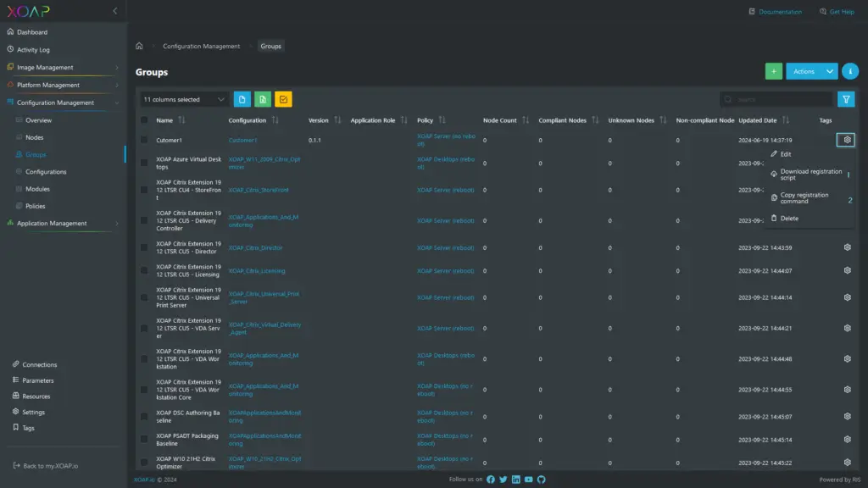
Task: Open gear menu for VDA Server row
Action: pyautogui.click(x=847, y=328)
